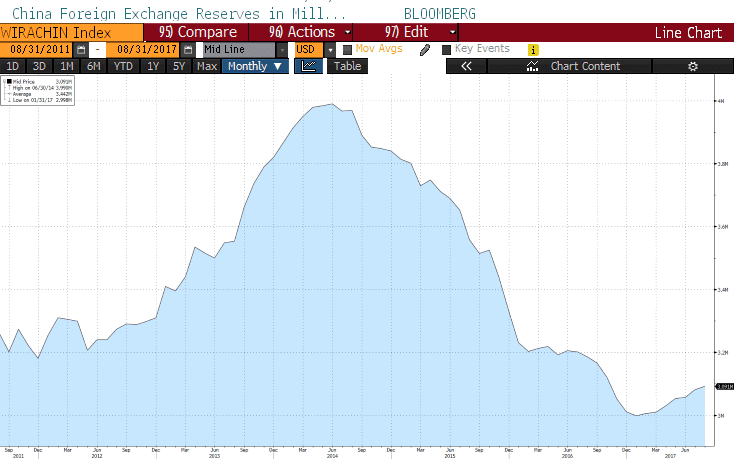The height and width of the screenshot is (466, 744).
Task: Click the pencil annotation icon
Action: [x=425, y=50]
